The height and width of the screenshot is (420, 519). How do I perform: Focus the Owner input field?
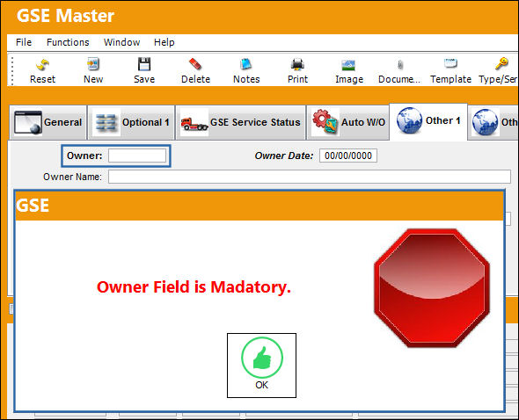(x=137, y=156)
